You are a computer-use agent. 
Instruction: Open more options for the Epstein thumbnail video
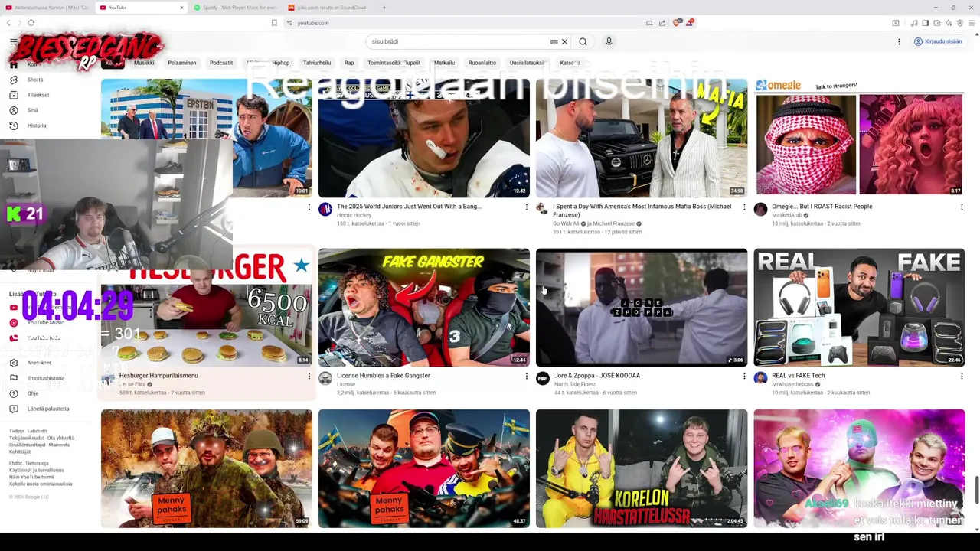tap(309, 207)
